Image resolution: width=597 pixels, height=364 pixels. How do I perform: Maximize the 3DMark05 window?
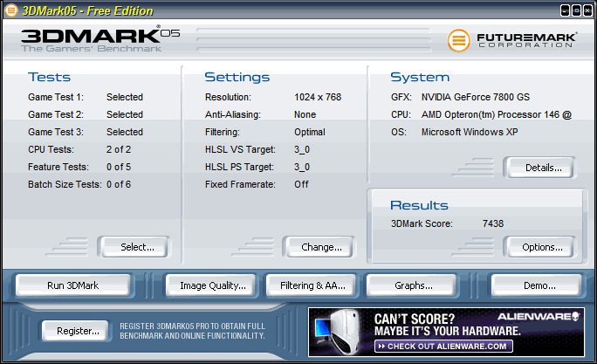(x=577, y=10)
